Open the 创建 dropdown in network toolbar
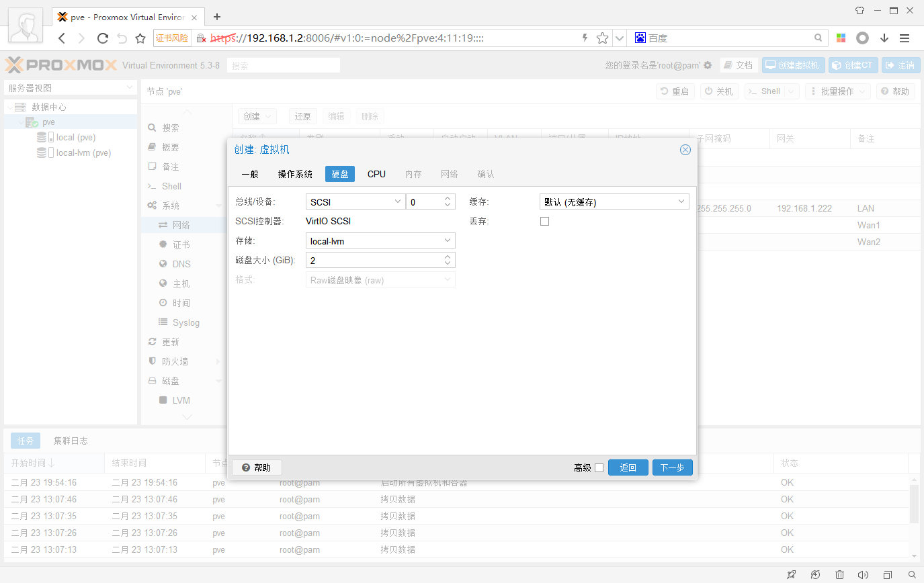Viewport: 924px width, 583px height. click(x=257, y=116)
